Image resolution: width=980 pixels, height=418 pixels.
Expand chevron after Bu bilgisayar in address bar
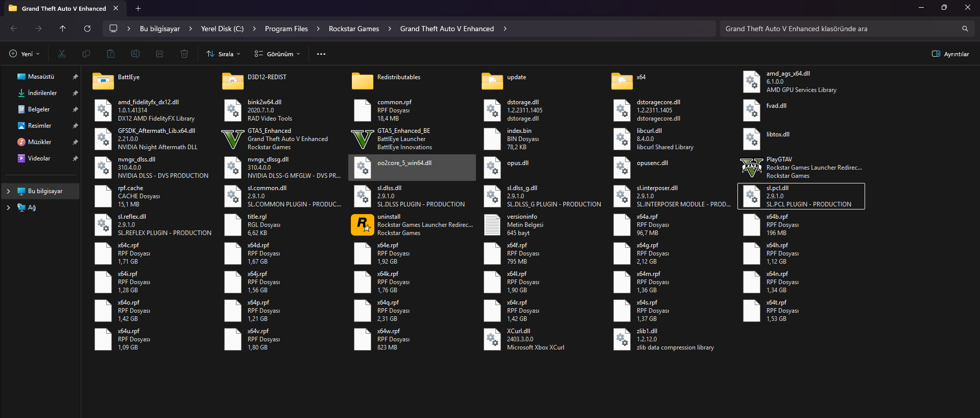pyautogui.click(x=190, y=29)
